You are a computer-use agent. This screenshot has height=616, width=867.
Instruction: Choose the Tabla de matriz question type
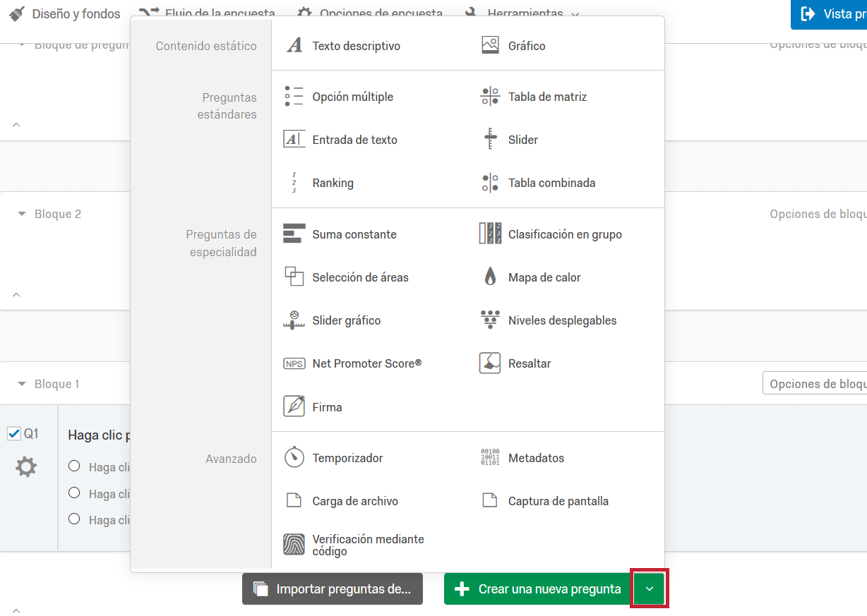[547, 97]
